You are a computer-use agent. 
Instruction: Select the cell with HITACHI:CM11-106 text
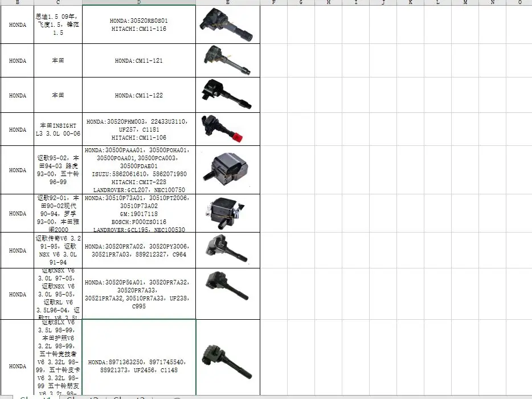(x=138, y=129)
